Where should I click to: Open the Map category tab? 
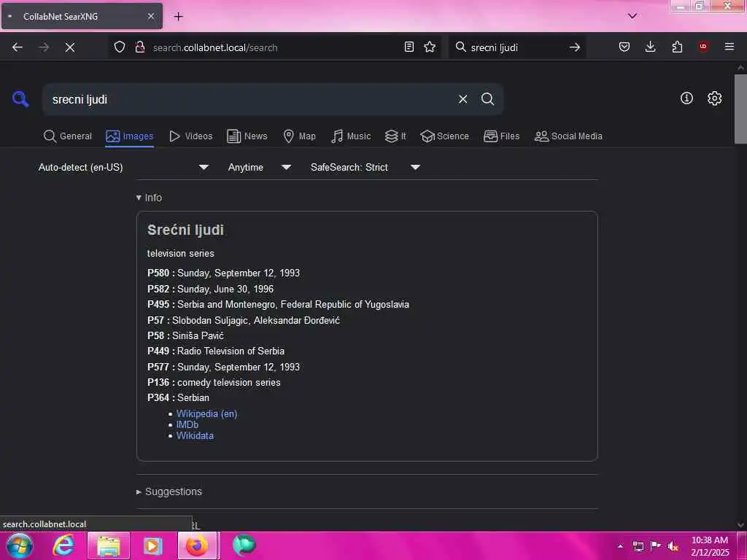point(300,136)
